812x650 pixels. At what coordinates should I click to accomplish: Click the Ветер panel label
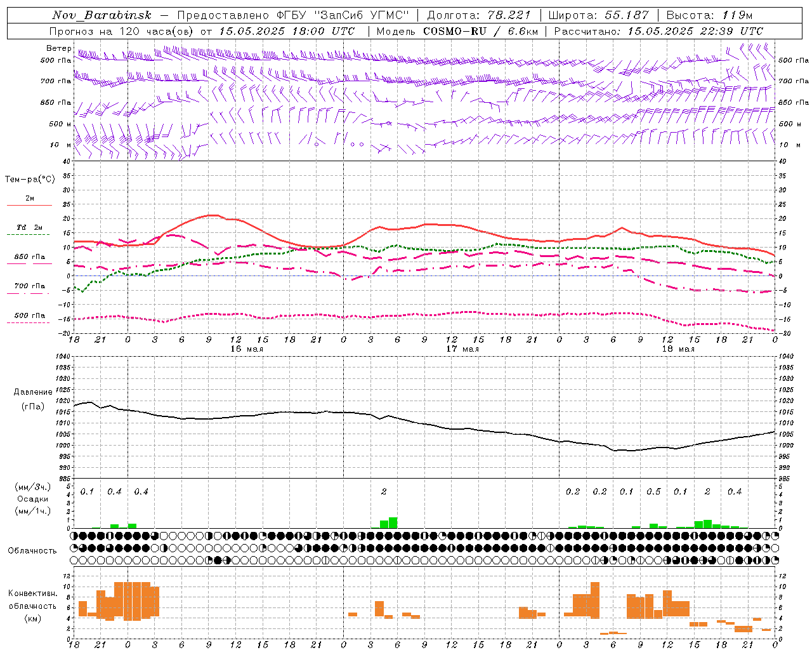[59, 48]
